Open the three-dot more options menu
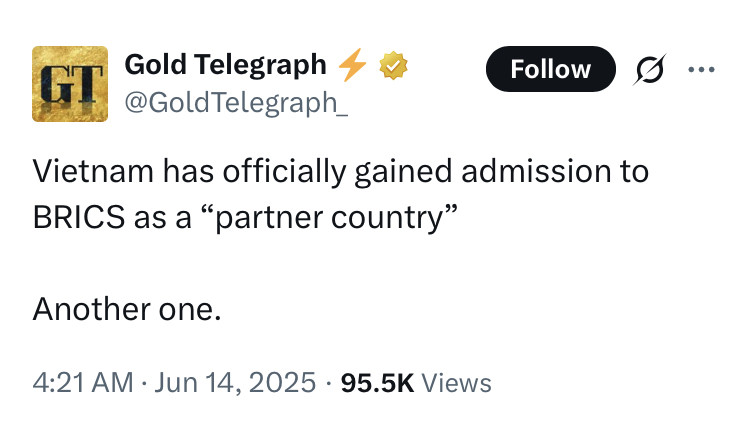Image resolution: width=750 pixels, height=422 pixels. [702, 69]
